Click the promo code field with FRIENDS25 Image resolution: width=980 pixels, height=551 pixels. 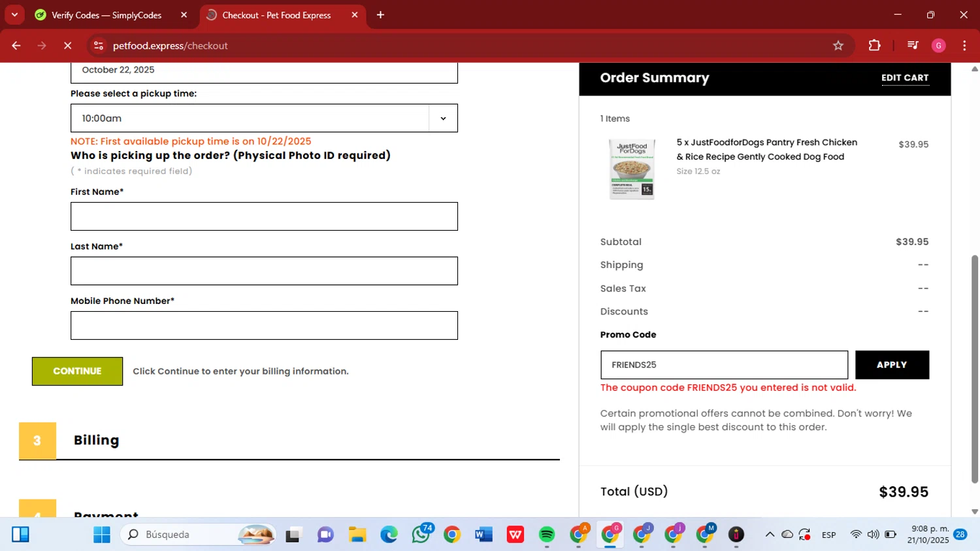pyautogui.click(x=724, y=365)
